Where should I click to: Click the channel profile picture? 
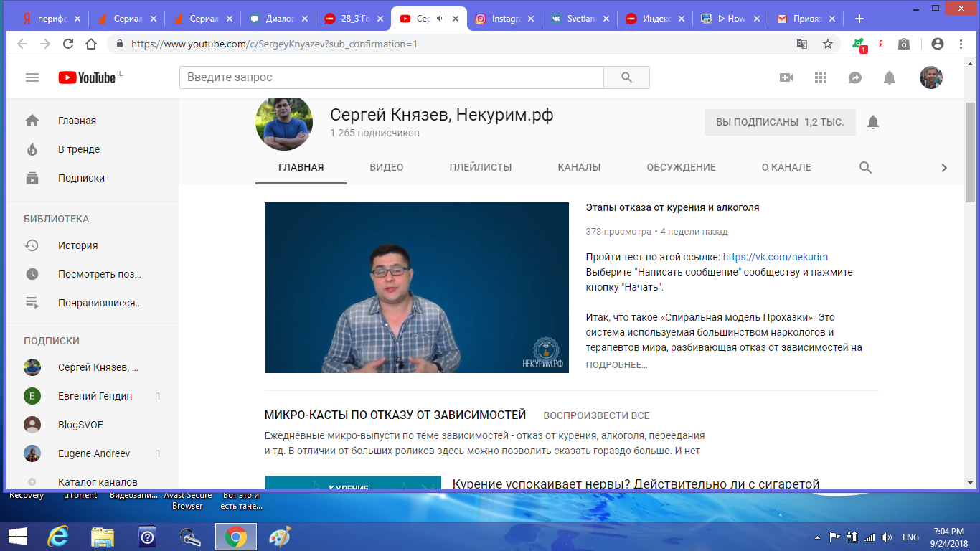pyautogui.click(x=284, y=122)
